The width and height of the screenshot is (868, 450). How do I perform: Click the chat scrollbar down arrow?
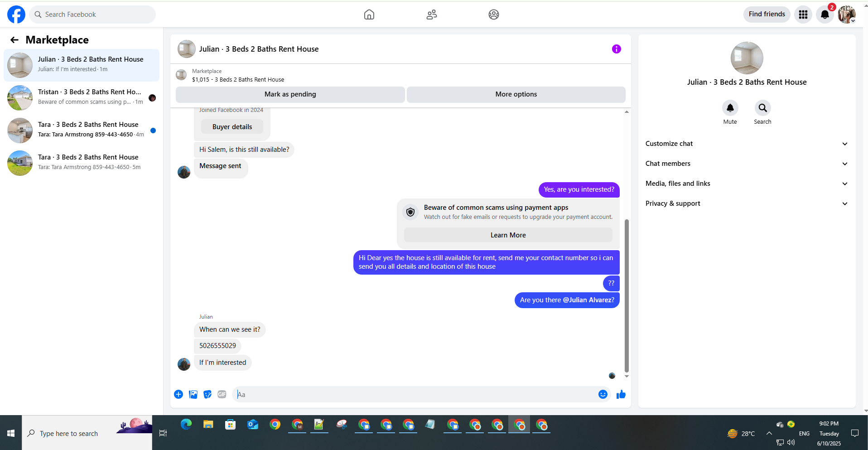pos(627,376)
